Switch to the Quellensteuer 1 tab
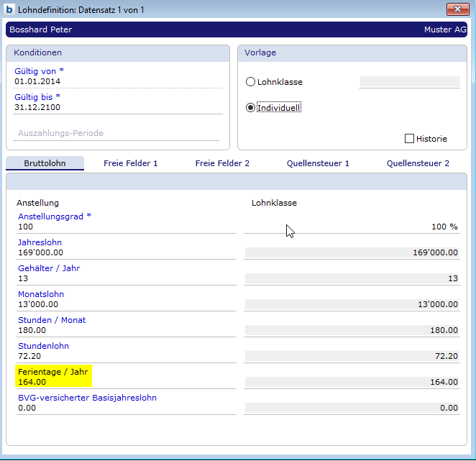 (x=318, y=163)
